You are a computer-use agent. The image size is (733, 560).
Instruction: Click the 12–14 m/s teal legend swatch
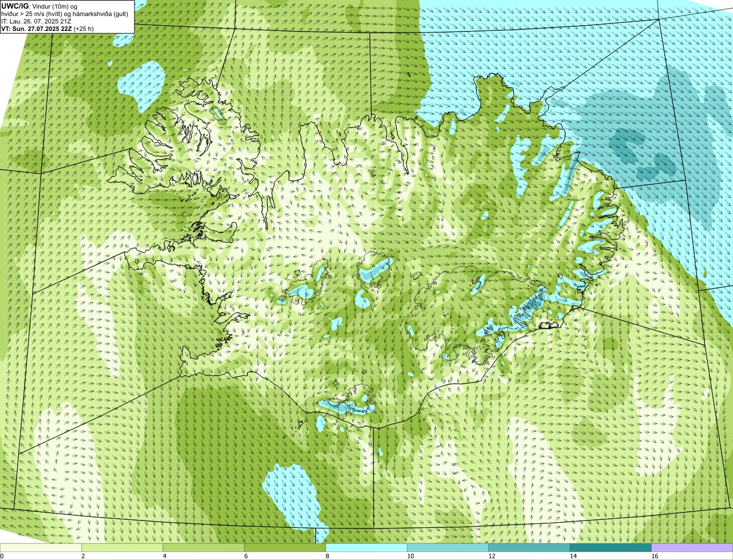point(529,547)
